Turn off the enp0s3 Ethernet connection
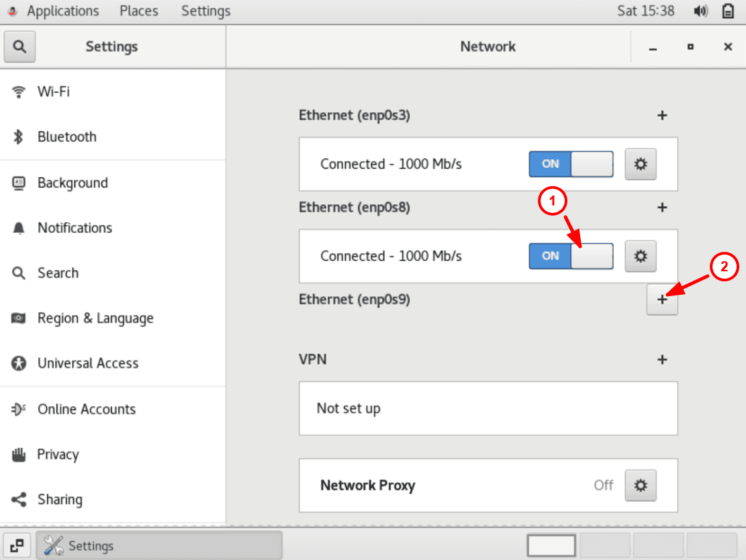The height and width of the screenshot is (560, 746). click(x=571, y=164)
